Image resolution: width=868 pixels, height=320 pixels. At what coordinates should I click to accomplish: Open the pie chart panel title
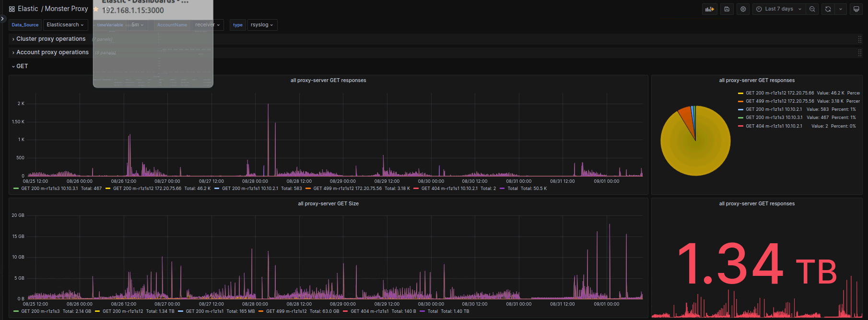click(757, 80)
